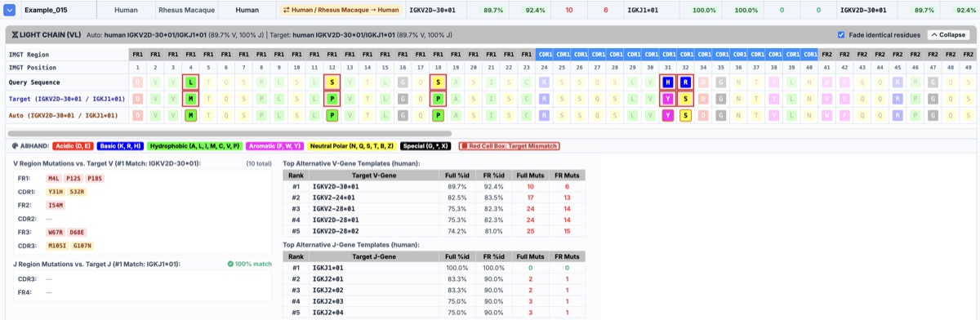Click Target row residue P at position 18
The image size is (980, 320).
click(438, 99)
